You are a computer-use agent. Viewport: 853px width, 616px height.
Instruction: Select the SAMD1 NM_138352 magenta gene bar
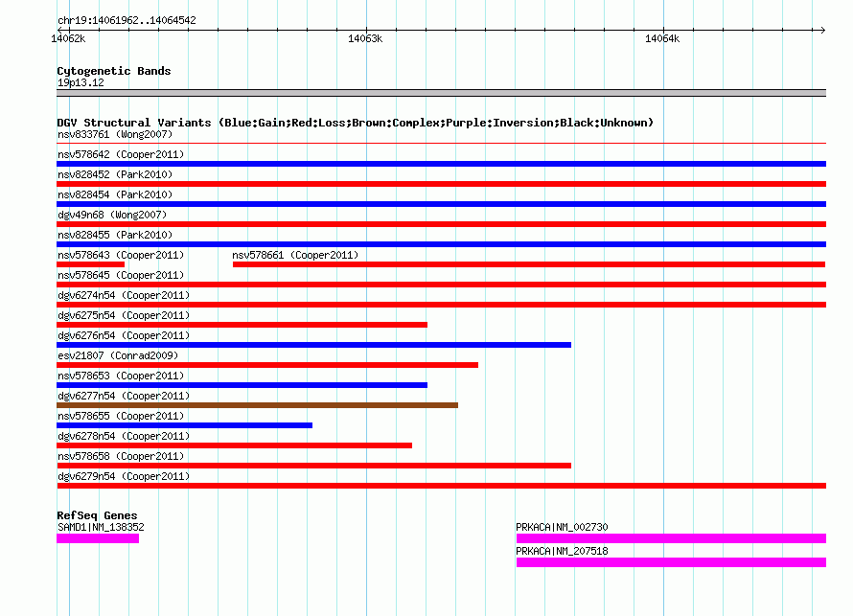coord(98,538)
